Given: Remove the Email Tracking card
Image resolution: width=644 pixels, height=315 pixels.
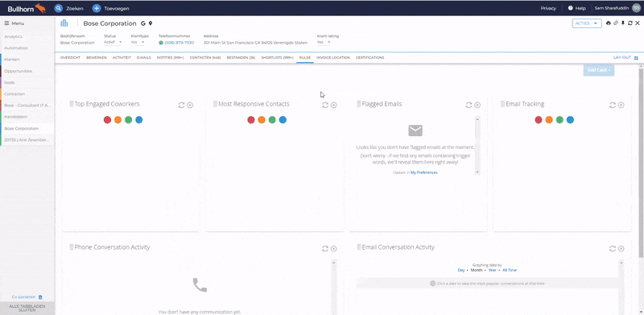Looking at the screenshot, I should pyautogui.click(x=621, y=106).
